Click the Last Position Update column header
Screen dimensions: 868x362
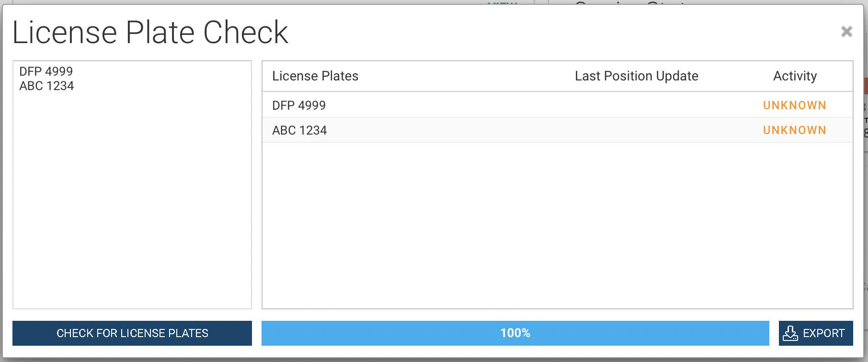(x=637, y=76)
